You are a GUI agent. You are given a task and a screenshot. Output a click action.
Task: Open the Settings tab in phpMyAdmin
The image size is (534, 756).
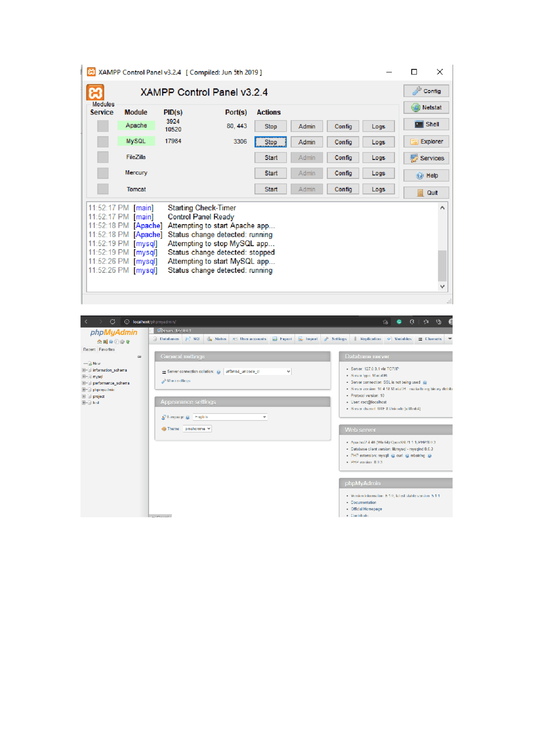point(335,339)
